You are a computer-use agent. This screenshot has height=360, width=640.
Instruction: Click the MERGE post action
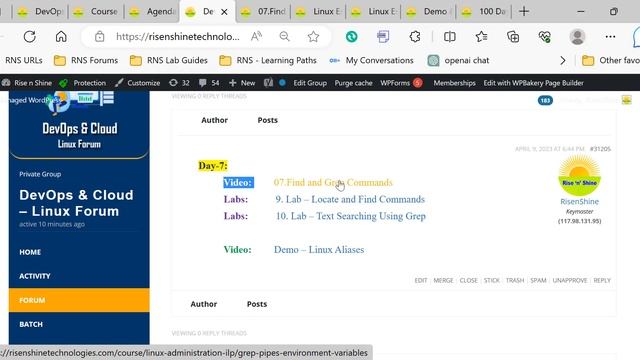pyautogui.click(x=443, y=280)
